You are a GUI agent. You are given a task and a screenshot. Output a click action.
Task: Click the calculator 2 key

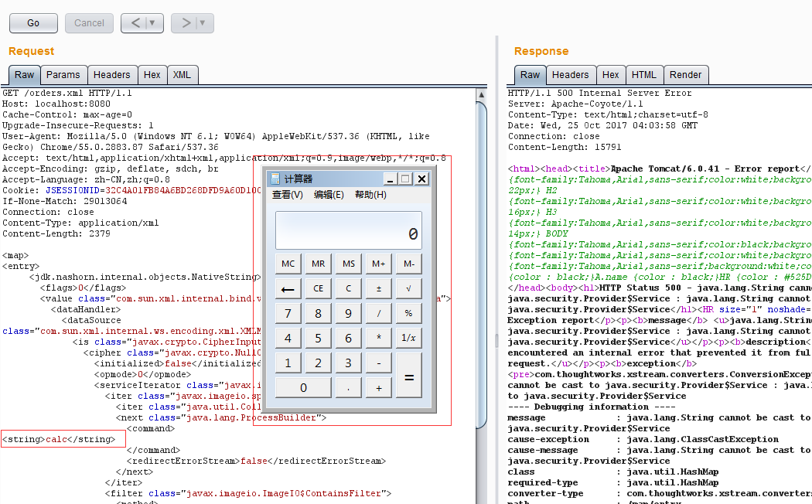point(318,363)
